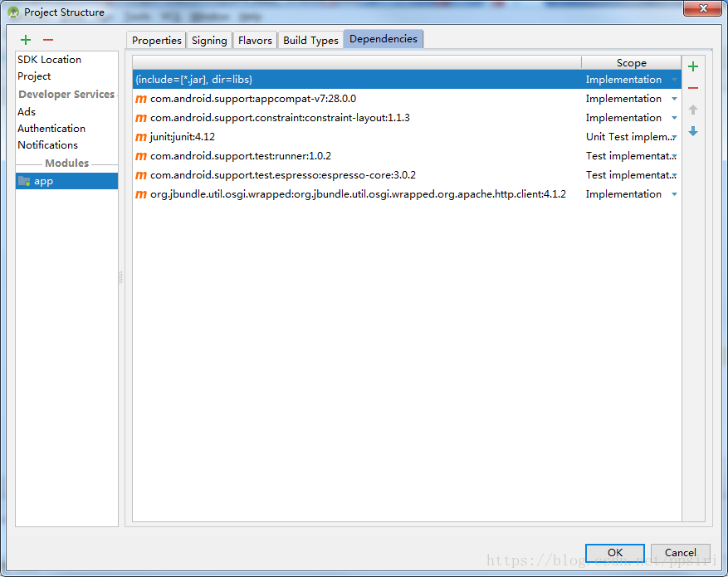Dismiss dialog with Cancel button
This screenshot has height=577, width=728.
(x=680, y=552)
